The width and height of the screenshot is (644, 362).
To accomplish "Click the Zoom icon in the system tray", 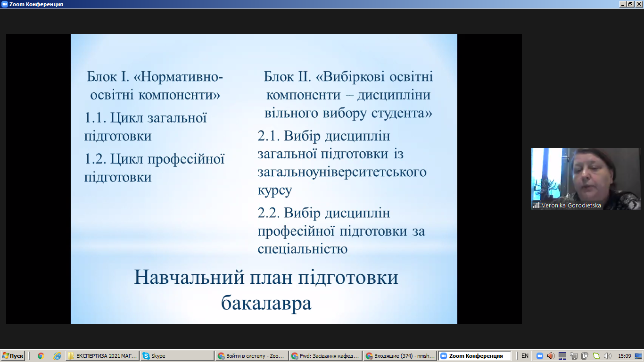I will 540,356.
